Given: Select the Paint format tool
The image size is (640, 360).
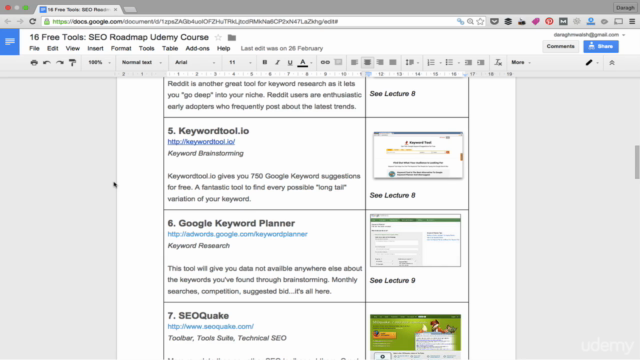Looking at the screenshot, I should pyautogui.click(x=72, y=62).
